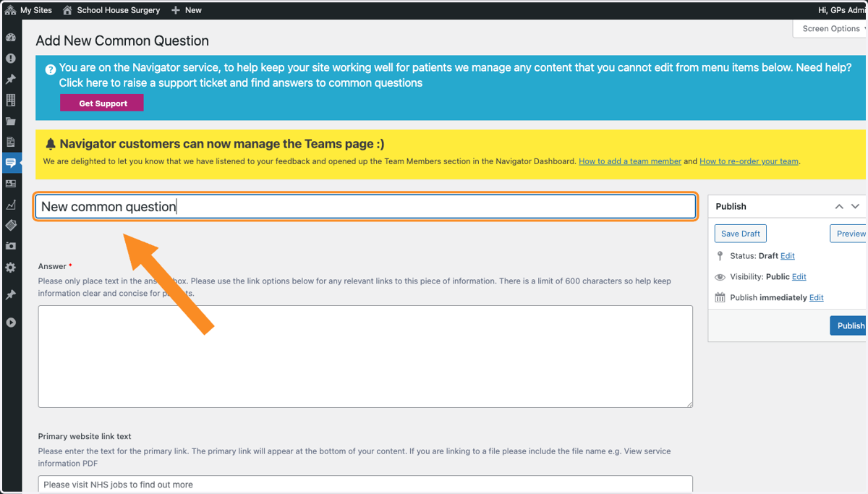Screen dimensions: 868x494
Task: Click the lower pushpin icon in sidebar
Action: (x=11, y=295)
